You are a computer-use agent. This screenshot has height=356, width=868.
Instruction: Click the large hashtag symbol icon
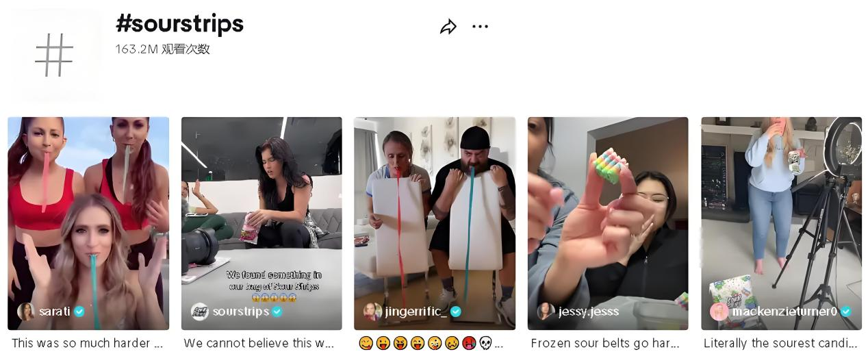[54, 55]
